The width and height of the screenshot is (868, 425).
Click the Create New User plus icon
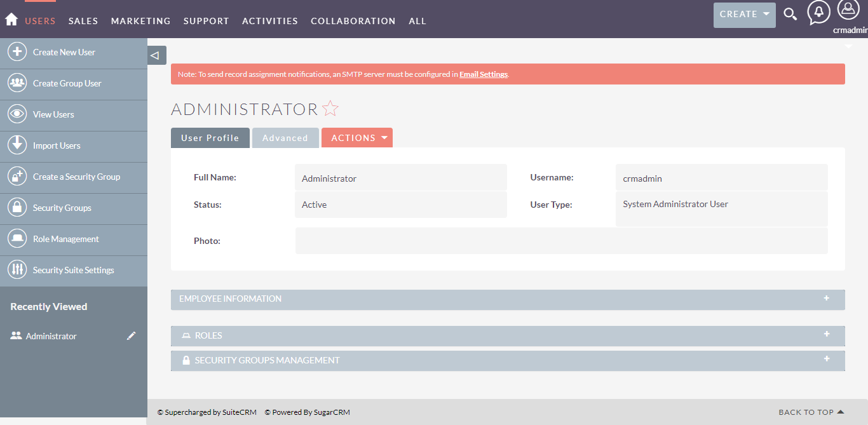[x=17, y=52]
